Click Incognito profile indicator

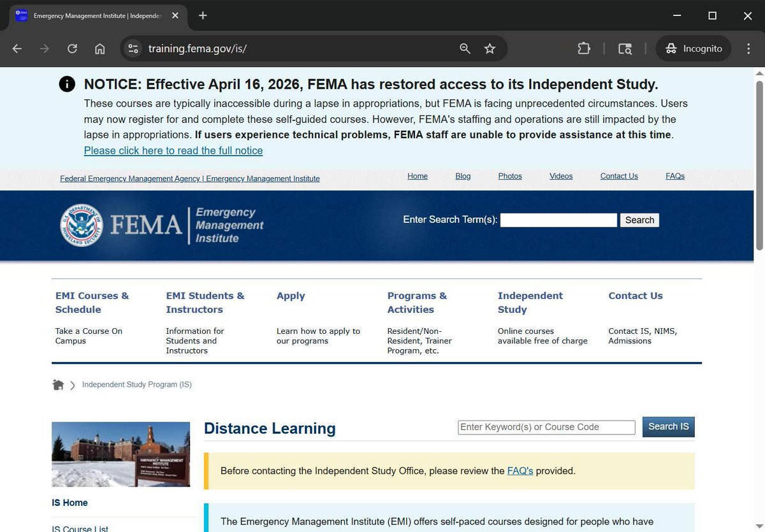pos(694,48)
